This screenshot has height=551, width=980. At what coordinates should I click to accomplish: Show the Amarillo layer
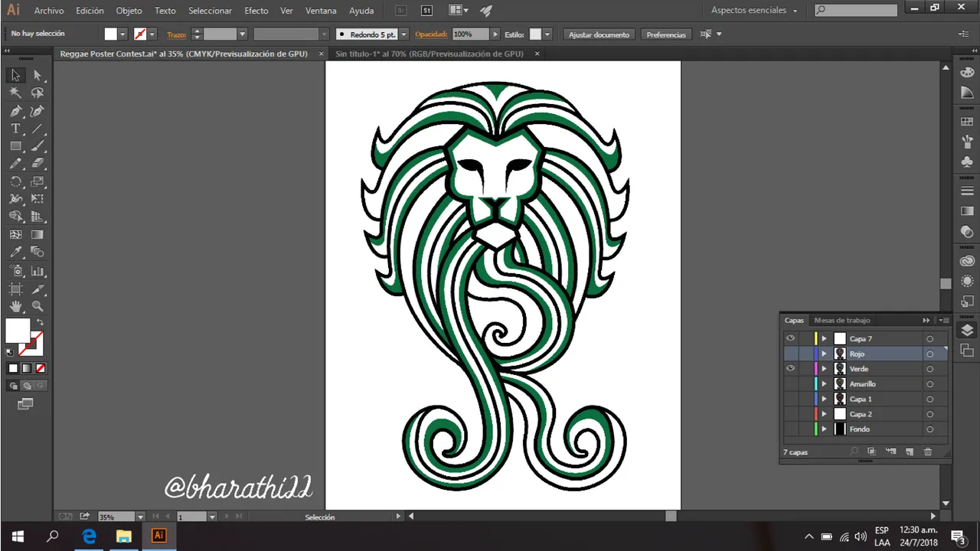point(790,384)
